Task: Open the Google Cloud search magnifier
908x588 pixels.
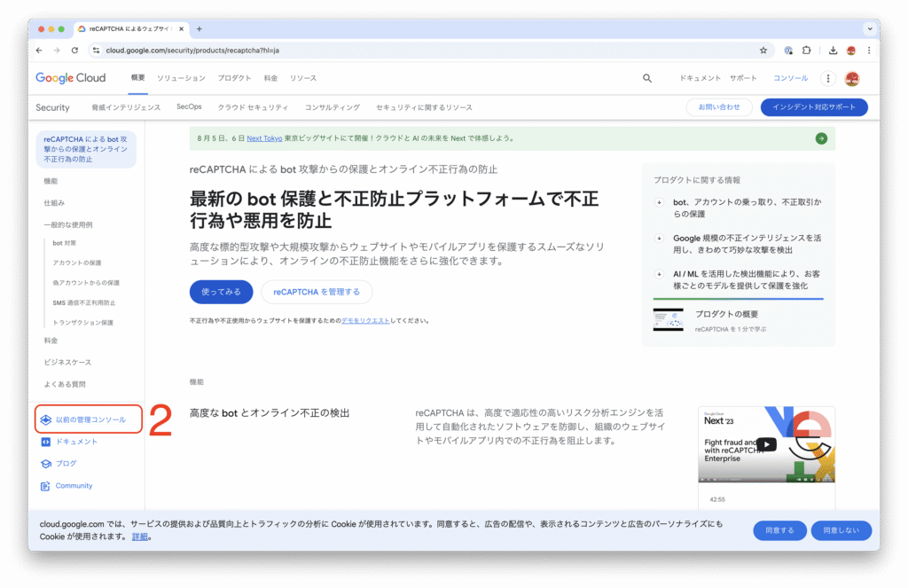Action: coord(646,78)
